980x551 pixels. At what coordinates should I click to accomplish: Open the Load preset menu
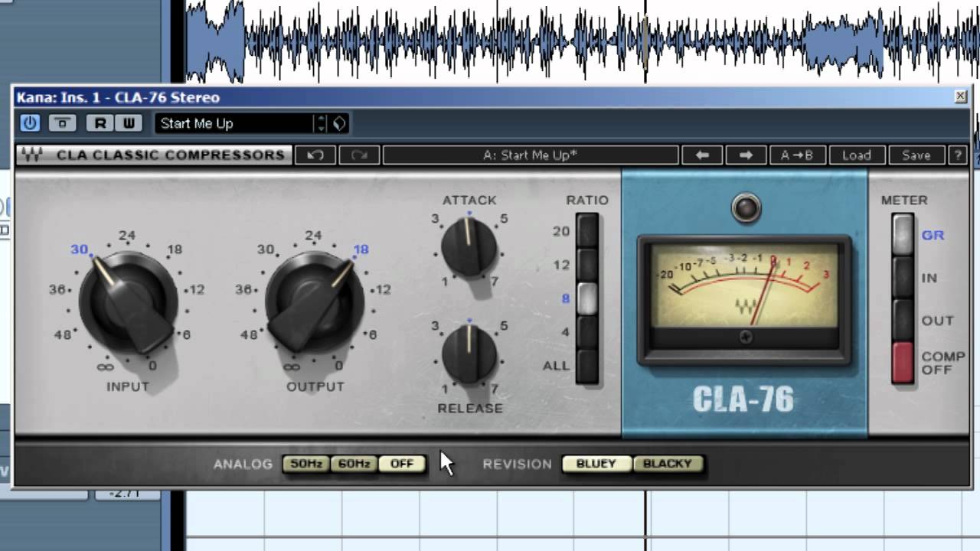point(857,155)
